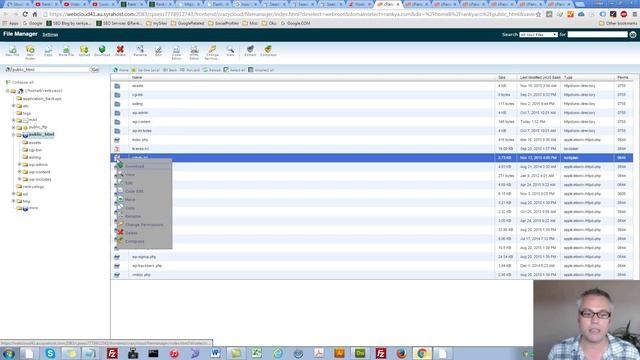Select the www folder in the tree
Viewport: 640px width, 360px height.
coord(33,208)
